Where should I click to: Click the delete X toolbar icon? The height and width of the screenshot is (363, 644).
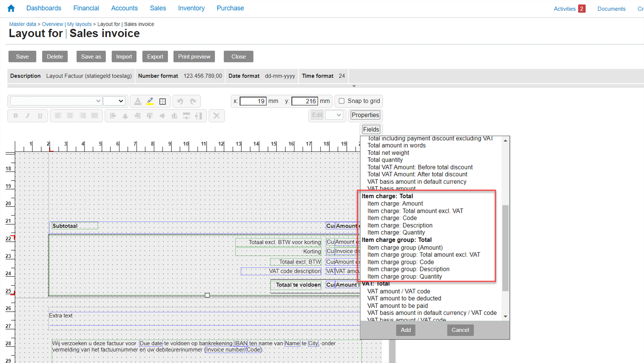click(216, 116)
